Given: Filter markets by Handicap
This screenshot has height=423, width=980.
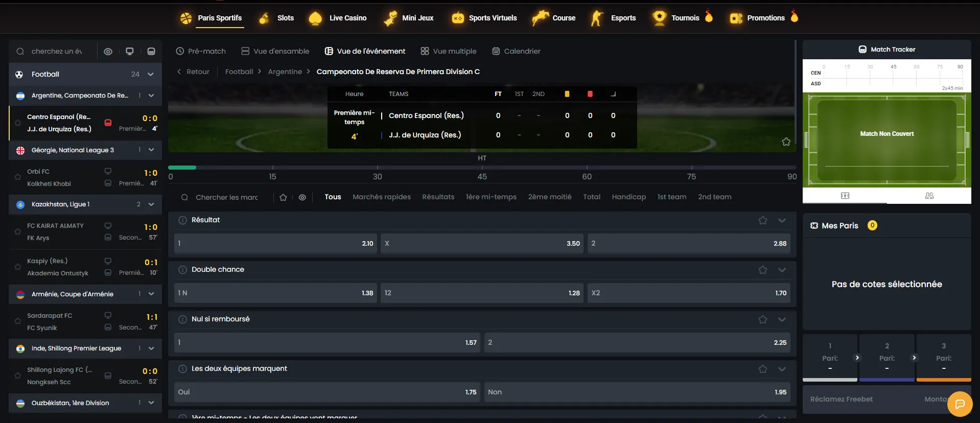Looking at the screenshot, I should (x=628, y=197).
